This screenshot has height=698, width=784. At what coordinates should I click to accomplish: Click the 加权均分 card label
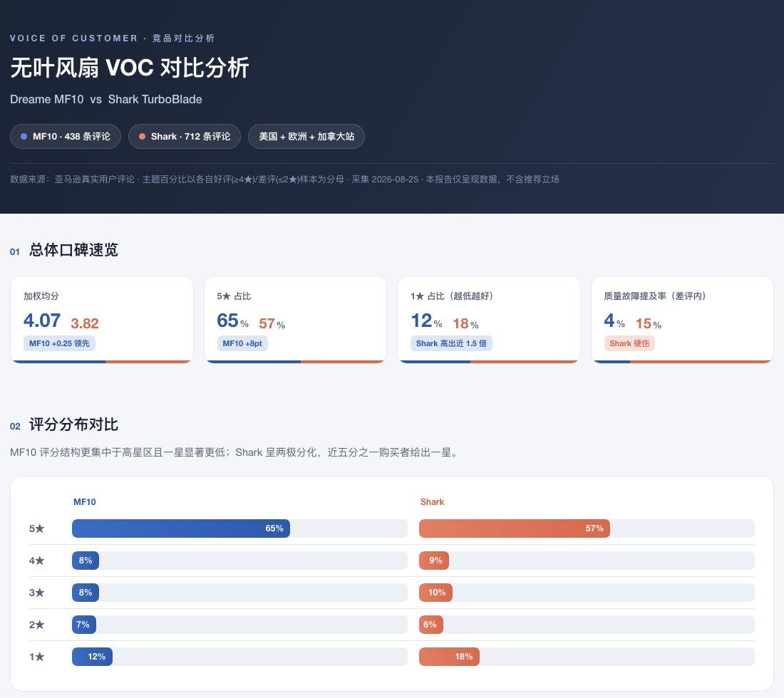[x=41, y=296]
